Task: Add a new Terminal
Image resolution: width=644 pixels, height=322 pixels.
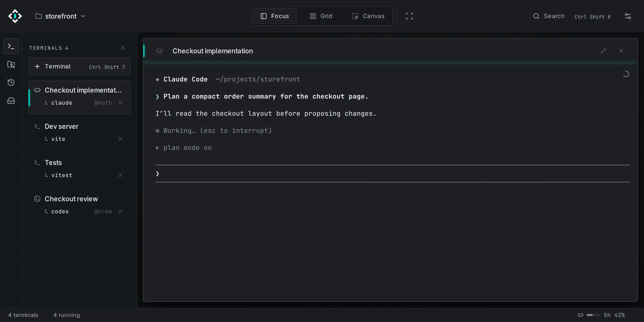Action: click(79, 66)
